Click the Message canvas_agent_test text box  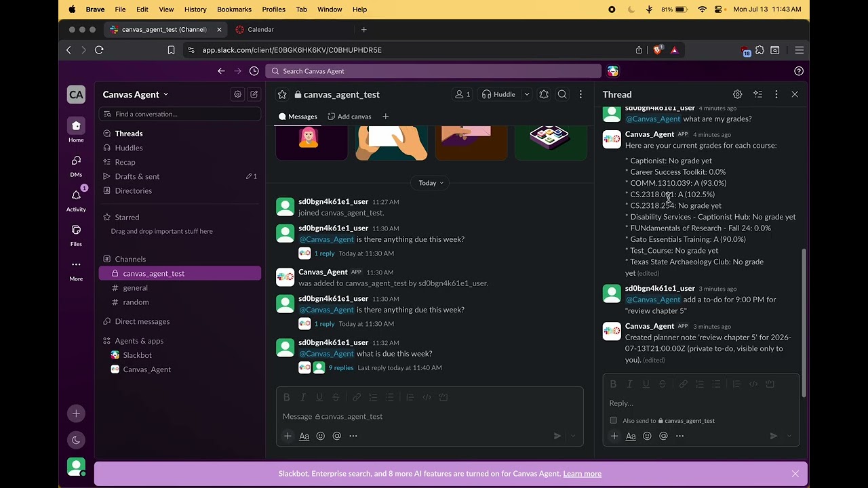[429, 416]
